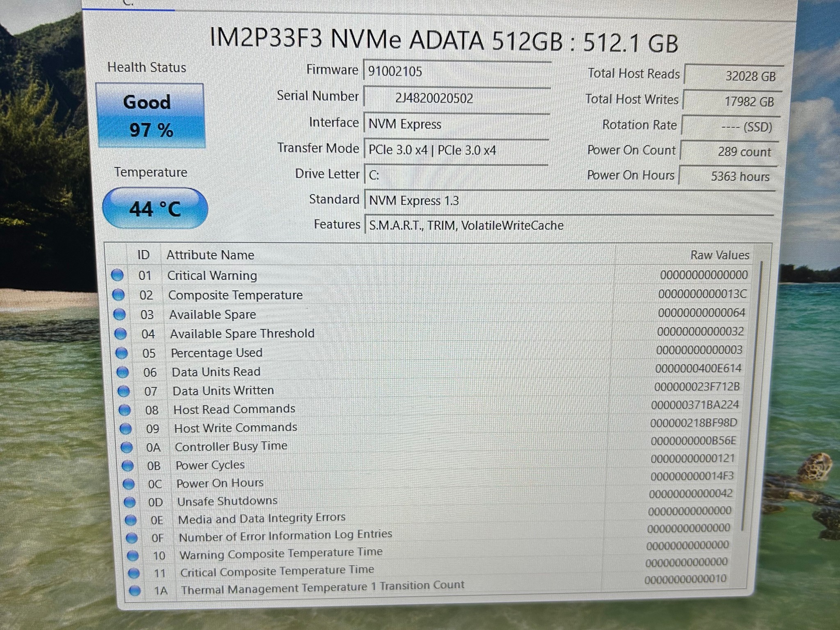Click raw value 0000000000013C
This screenshot has height=630, width=840.
tap(702, 294)
